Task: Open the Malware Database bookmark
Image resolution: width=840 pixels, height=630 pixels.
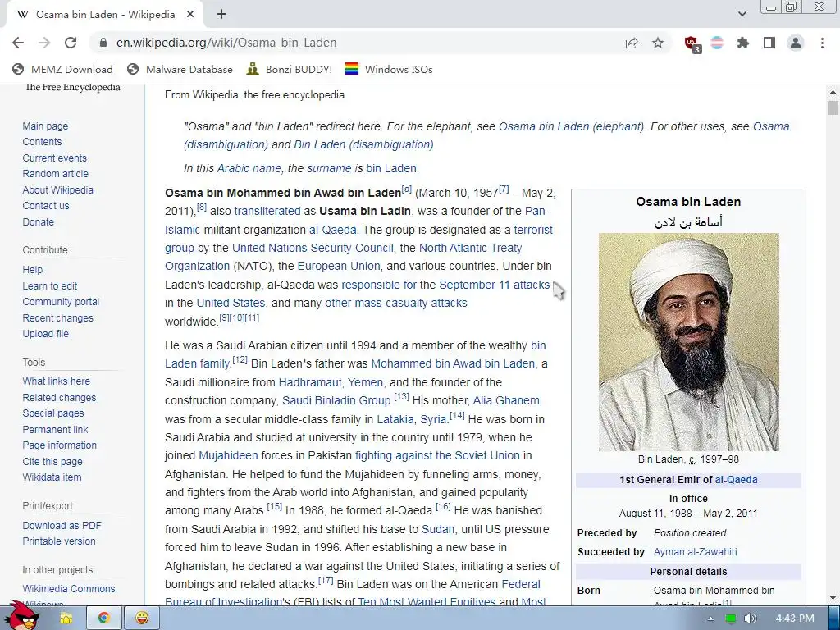Action: [180, 69]
